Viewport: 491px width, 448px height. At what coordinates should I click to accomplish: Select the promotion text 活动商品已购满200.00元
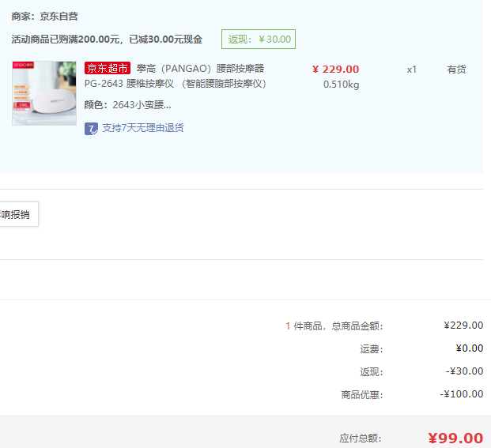[66, 40]
